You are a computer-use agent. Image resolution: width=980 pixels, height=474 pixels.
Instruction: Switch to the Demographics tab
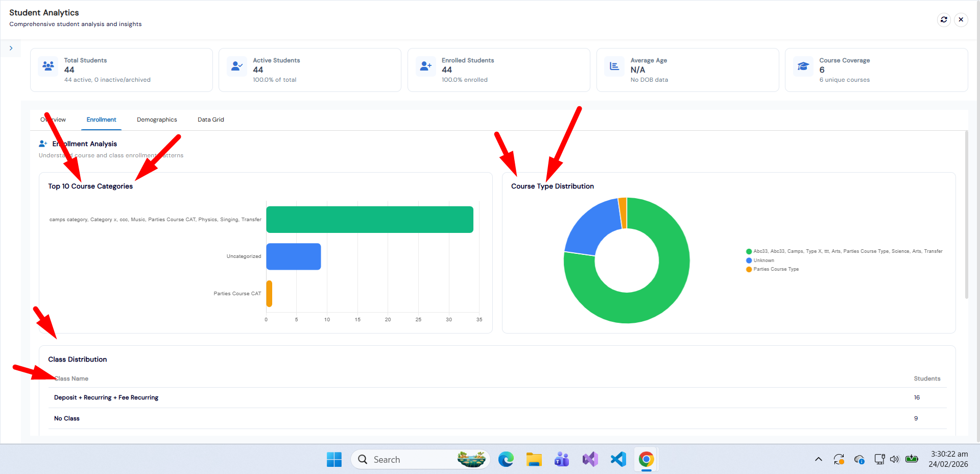tap(157, 120)
